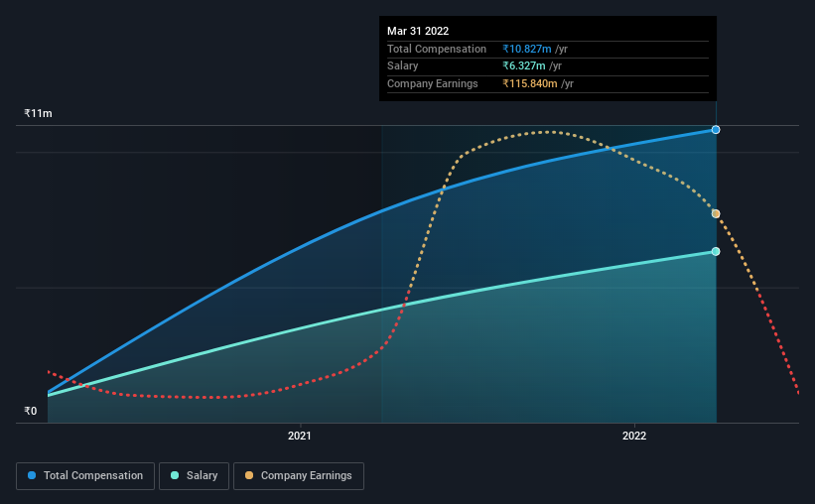Click the Salary row label in tooltip
This screenshot has width=815, height=504.
pyautogui.click(x=402, y=66)
